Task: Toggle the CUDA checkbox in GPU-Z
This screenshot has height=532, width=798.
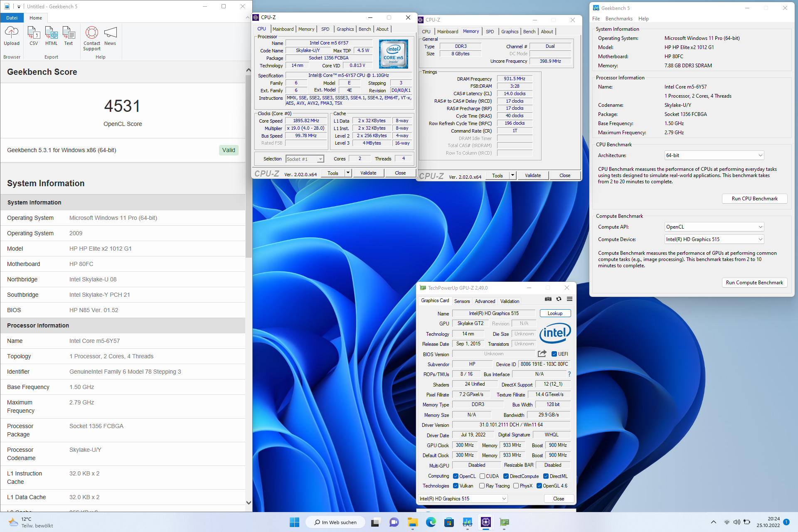Action: point(483,476)
